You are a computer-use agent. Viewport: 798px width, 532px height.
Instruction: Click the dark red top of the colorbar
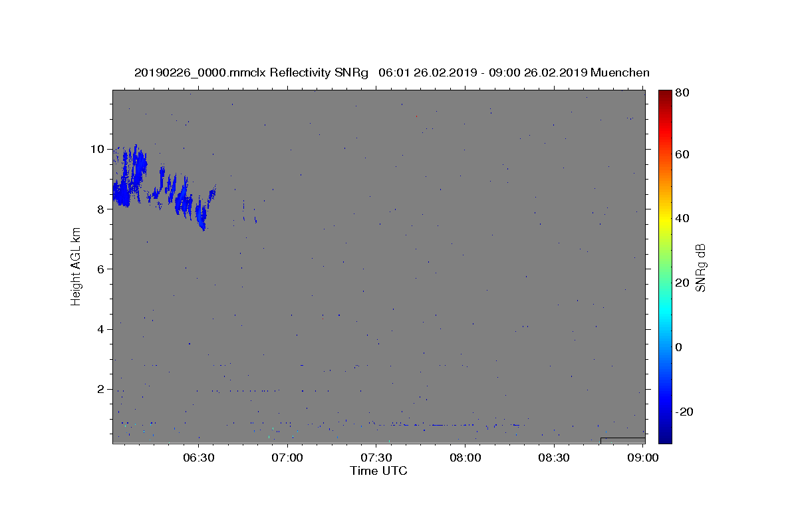665,94
